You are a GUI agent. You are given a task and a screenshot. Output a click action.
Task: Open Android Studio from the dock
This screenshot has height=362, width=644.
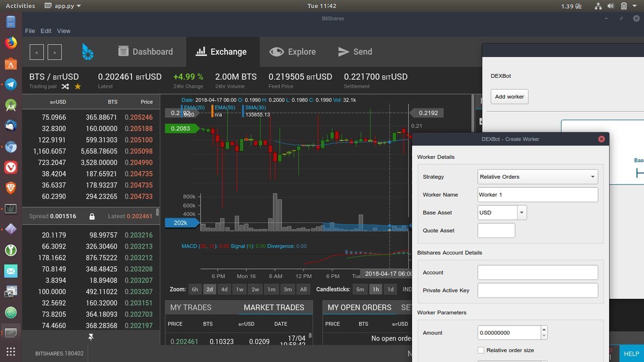pyautogui.click(x=11, y=105)
